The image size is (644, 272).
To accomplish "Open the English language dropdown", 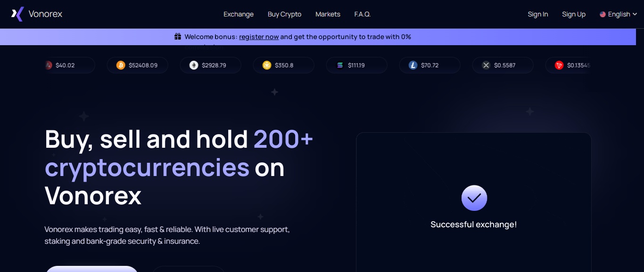I will click(618, 14).
